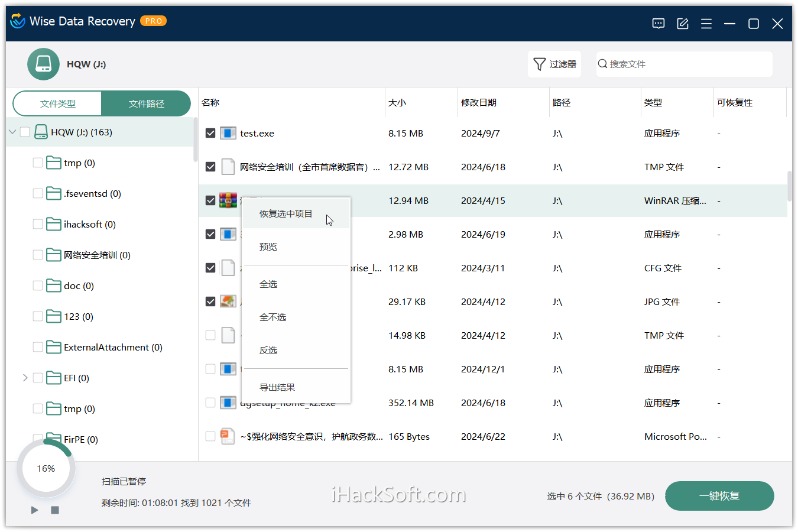798x532 pixels.
Task: Open the feedback chat icon in title bar
Action: tap(658, 24)
